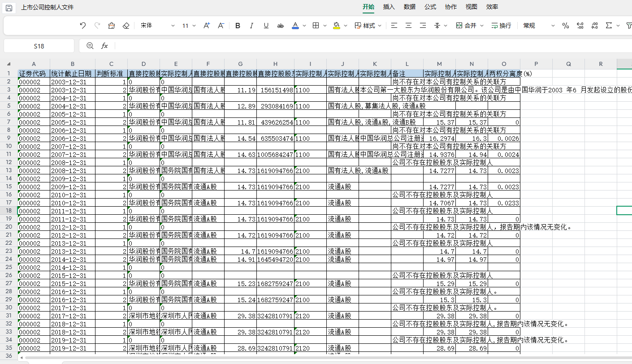
Task: Click the cell containing 14.9376
Action: pos(440,154)
